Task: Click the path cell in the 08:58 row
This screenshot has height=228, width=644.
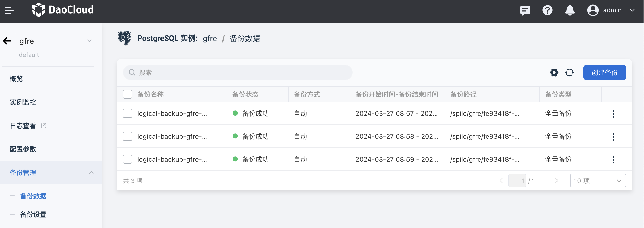Action: tap(485, 136)
